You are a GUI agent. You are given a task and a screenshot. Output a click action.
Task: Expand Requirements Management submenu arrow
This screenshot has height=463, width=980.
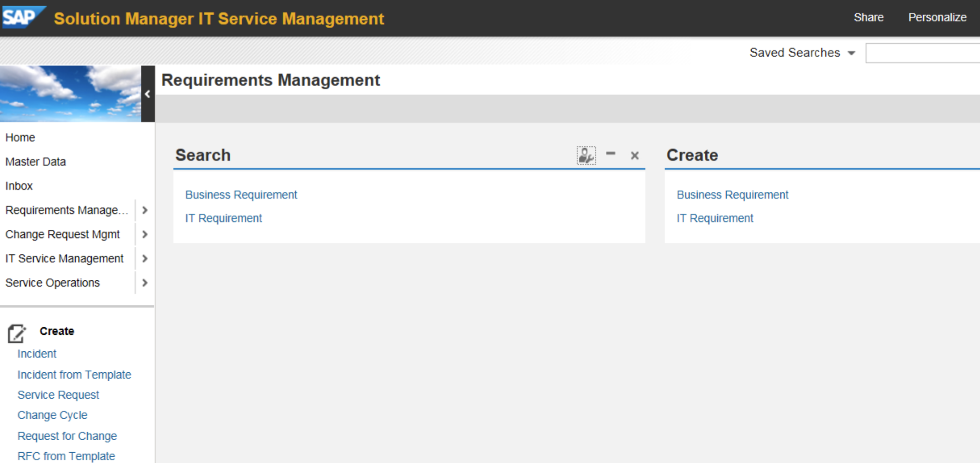145,210
